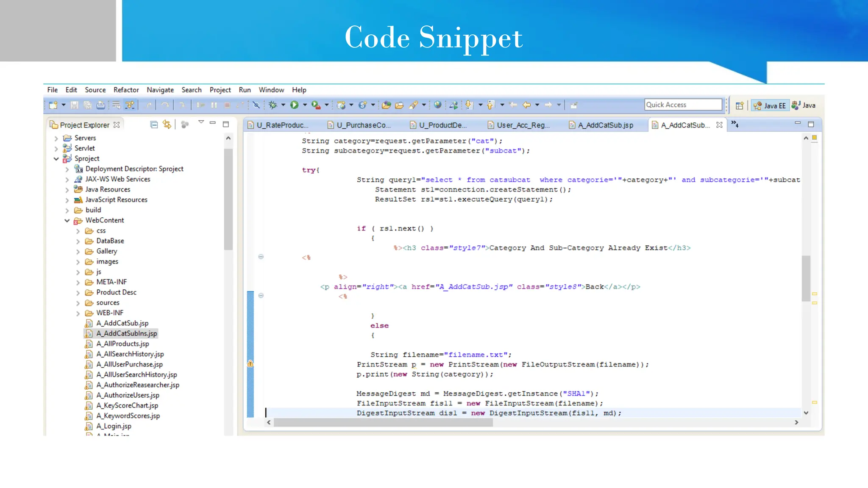
Task: Select the Gallery folder
Action: tap(101, 251)
